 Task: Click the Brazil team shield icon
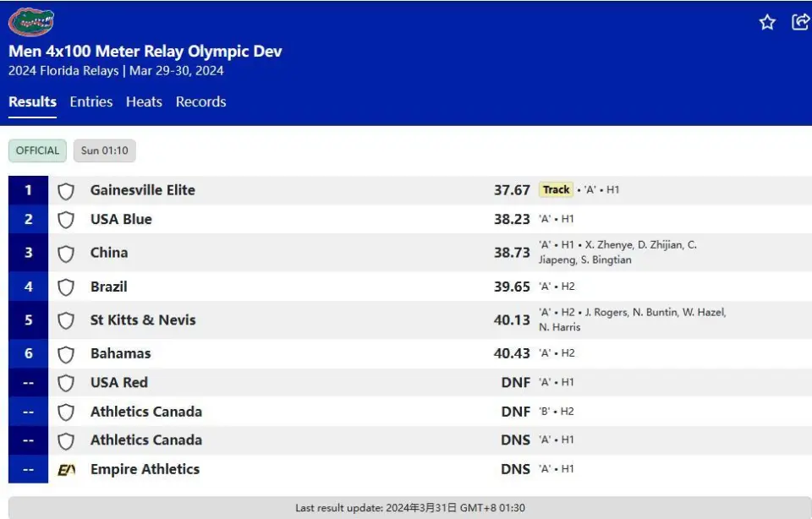(x=66, y=287)
